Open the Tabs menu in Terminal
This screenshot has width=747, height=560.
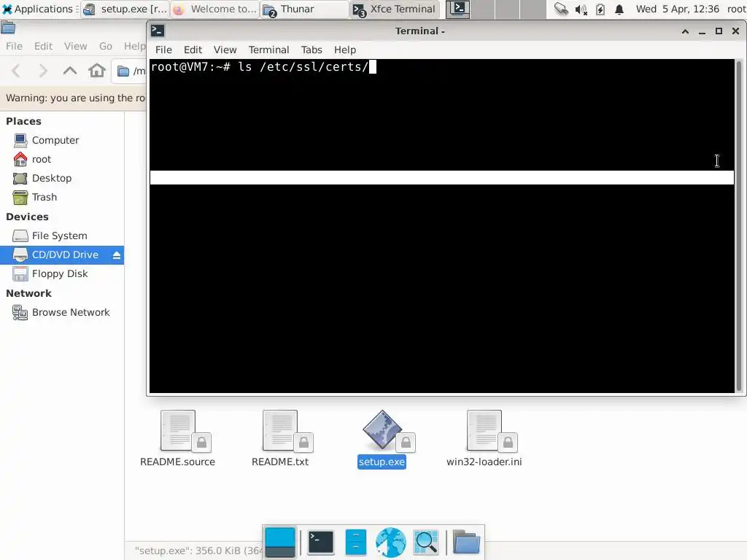311,50
